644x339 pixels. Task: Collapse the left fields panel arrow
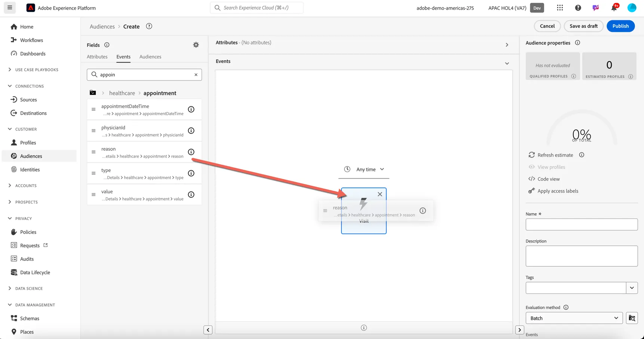208,330
